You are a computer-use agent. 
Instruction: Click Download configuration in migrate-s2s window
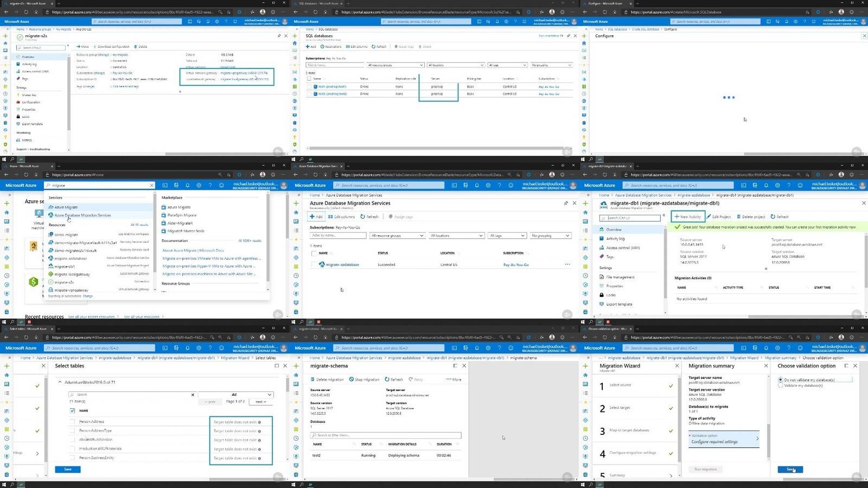pos(112,47)
